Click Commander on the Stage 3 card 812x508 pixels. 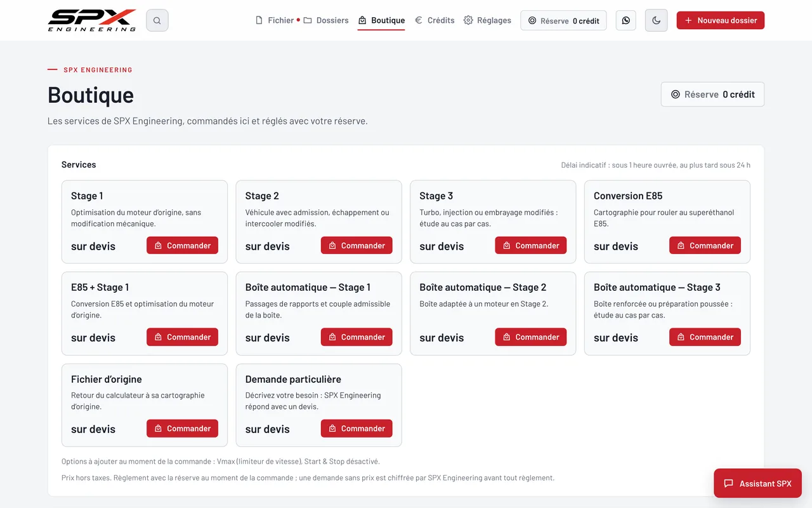pyautogui.click(x=531, y=246)
